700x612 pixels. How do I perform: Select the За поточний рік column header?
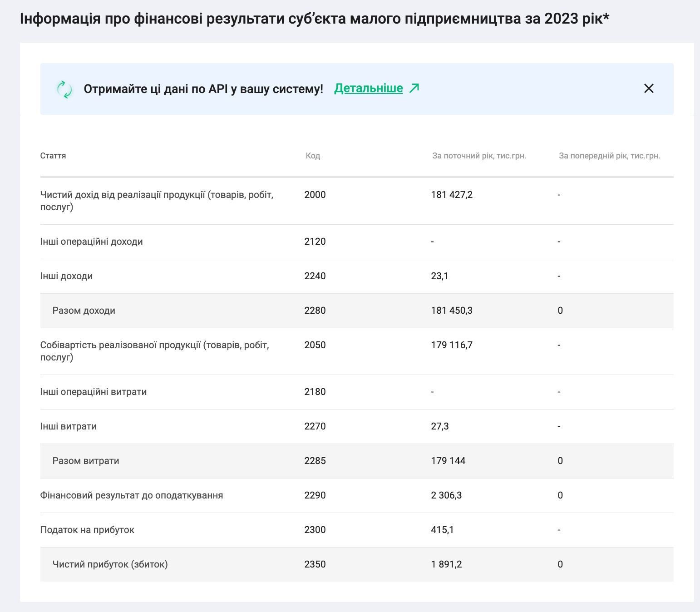point(479,156)
